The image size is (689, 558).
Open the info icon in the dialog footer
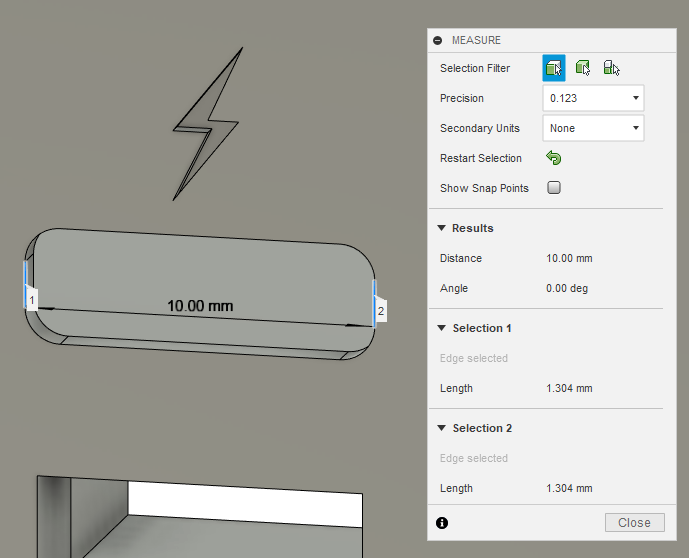click(x=442, y=523)
